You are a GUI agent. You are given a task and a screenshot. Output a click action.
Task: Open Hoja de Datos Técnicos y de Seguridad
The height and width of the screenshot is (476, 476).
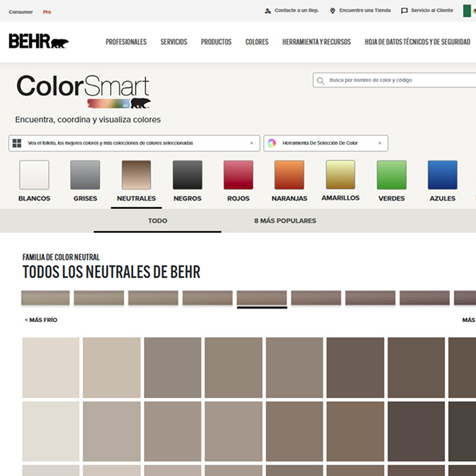[417, 42]
